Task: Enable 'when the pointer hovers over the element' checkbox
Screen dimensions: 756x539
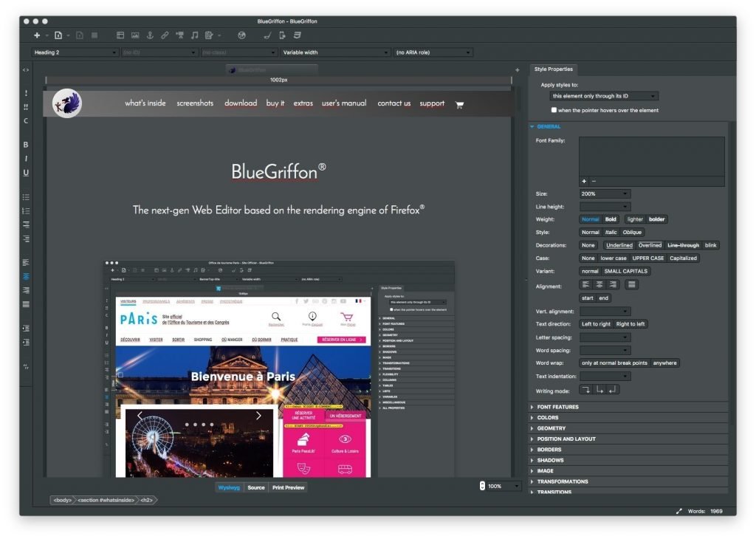Action: coord(554,110)
